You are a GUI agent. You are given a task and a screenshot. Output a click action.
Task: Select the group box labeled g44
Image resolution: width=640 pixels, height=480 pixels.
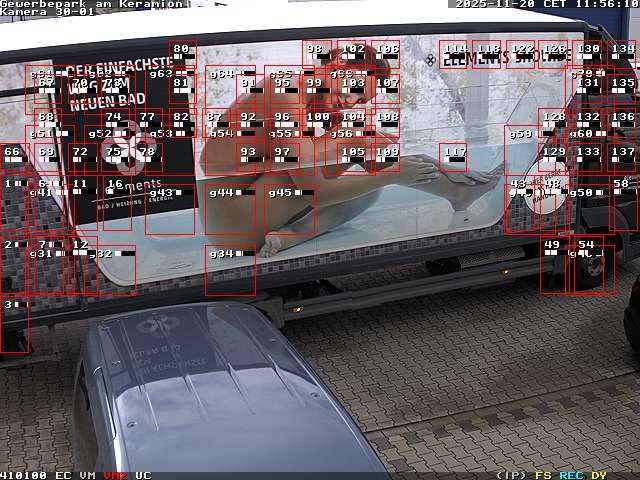pos(230,208)
